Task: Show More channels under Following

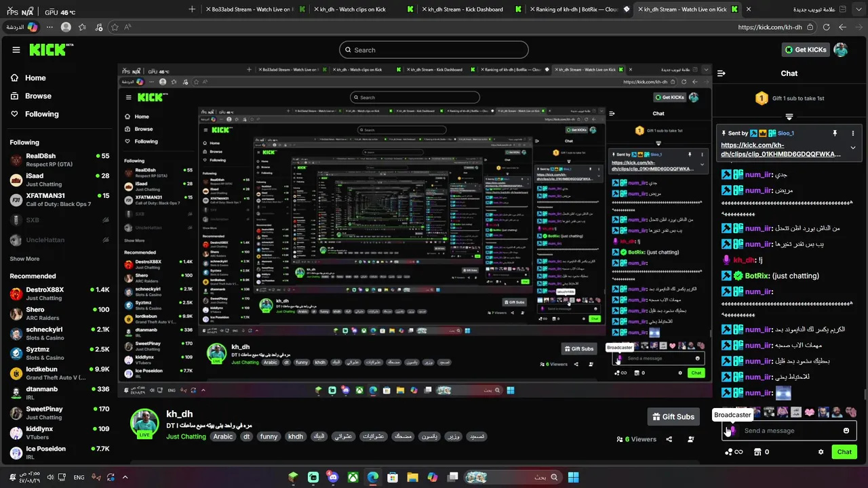Action: coord(24,259)
